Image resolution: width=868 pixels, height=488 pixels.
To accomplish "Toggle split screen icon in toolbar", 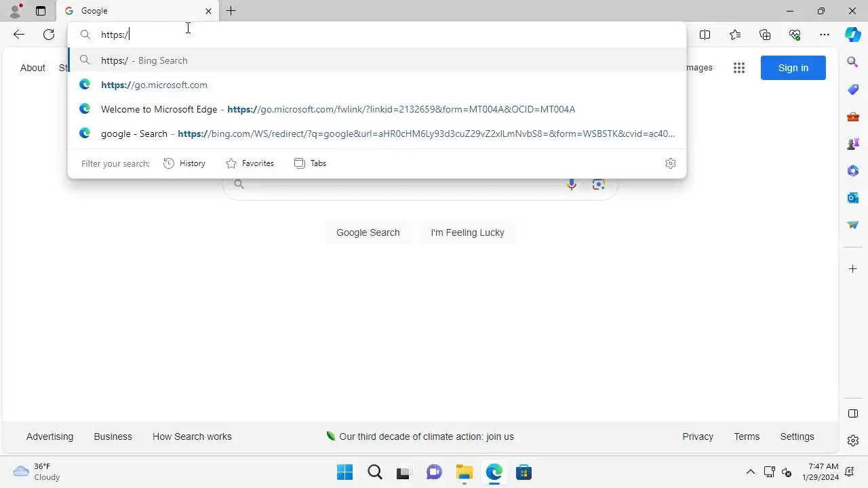I will click(x=705, y=35).
